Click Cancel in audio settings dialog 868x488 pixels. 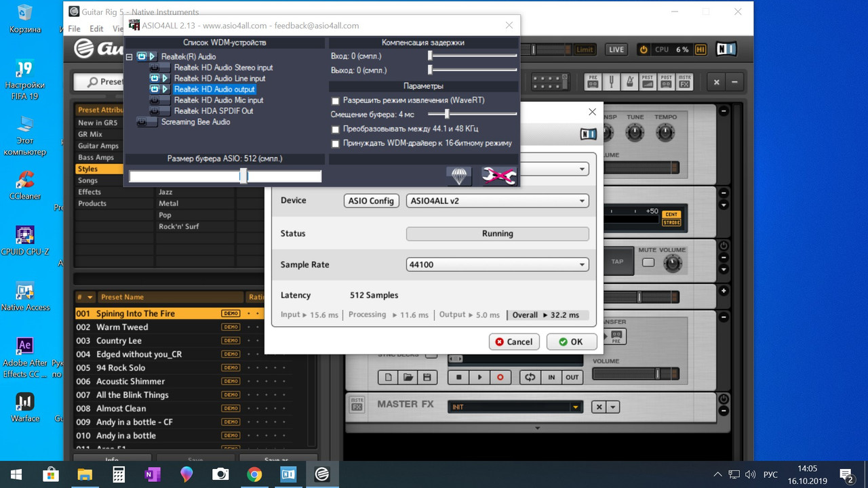[x=513, y=342]
